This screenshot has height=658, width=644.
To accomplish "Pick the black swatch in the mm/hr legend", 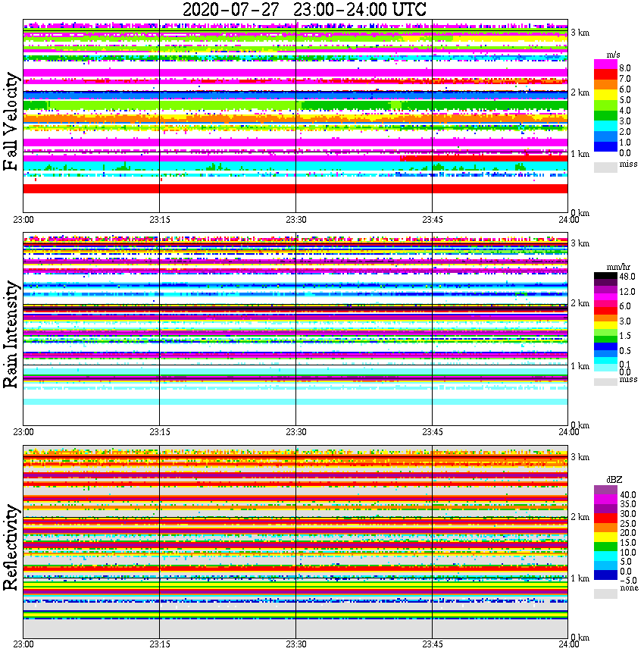I will pyautogui.click(x=605, y=276).
